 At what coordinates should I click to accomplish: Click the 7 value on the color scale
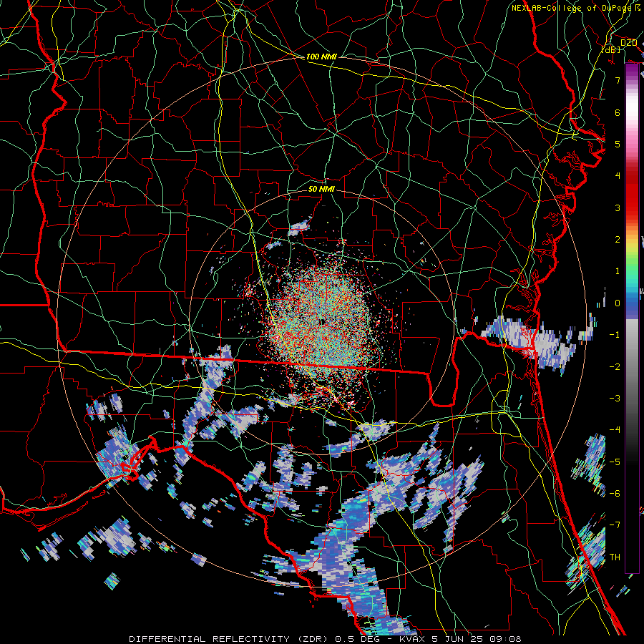pos(618,80)
